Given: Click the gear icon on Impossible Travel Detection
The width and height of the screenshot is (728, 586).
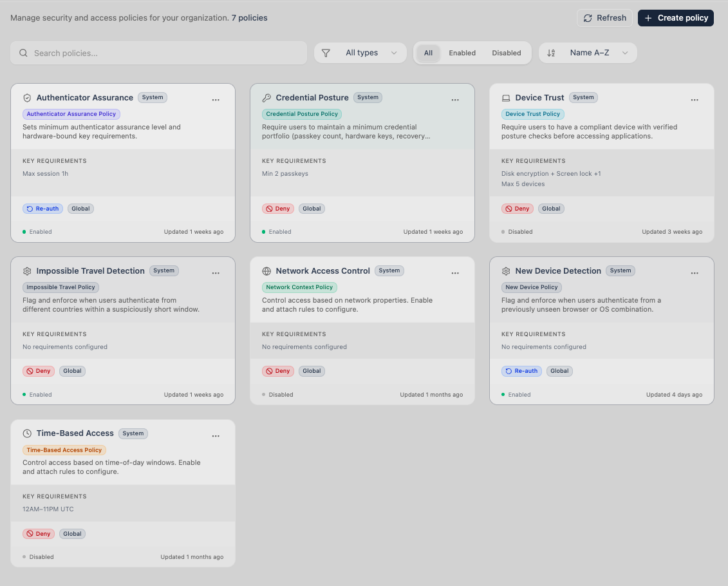Looking at the screenshot, I should tap(27, 272).
